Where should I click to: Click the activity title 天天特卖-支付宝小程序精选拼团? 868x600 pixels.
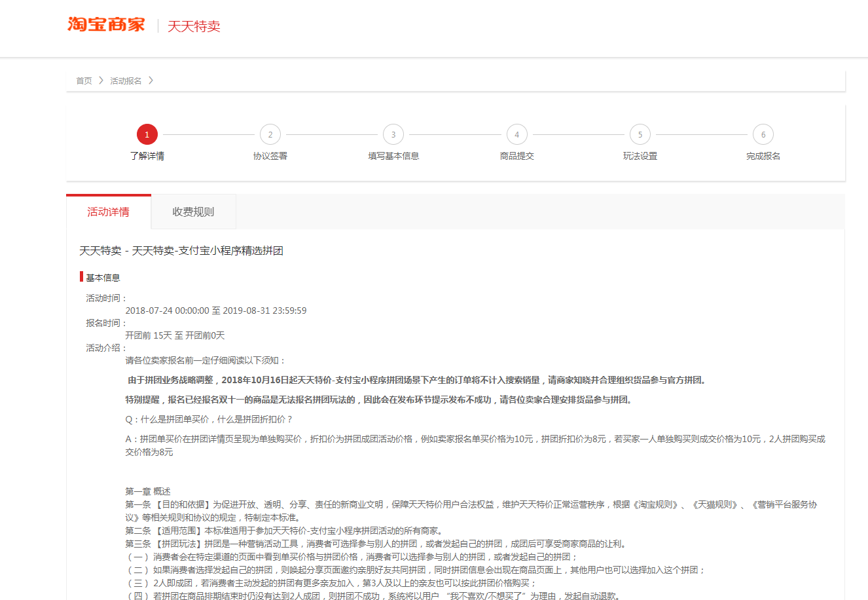[x=181, y=250]
